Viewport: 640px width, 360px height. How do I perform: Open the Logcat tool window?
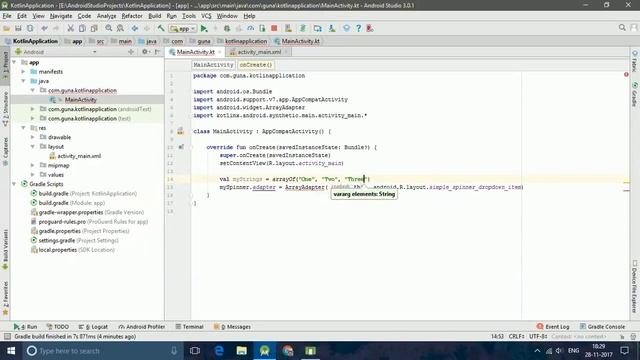(x=93, y=327)
